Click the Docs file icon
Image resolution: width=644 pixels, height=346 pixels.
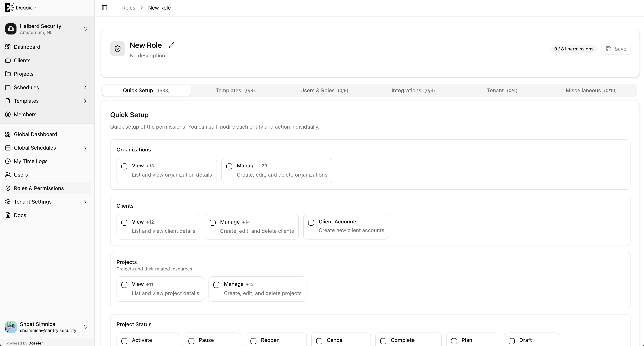click(8, 215)
